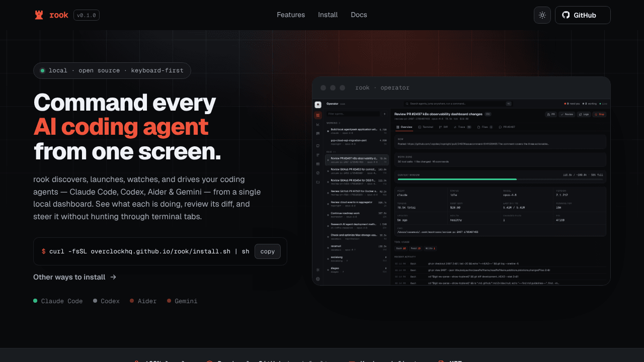Open the Docs nav link
This screenshot has height=362, width=644.
point(359,15)
